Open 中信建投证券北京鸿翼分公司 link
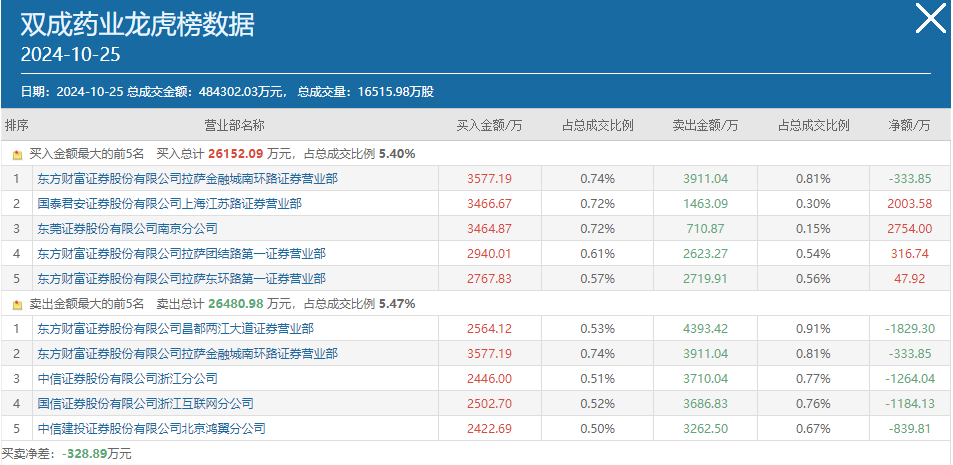Viewport: 953px width, 465px height. point(151,429)
